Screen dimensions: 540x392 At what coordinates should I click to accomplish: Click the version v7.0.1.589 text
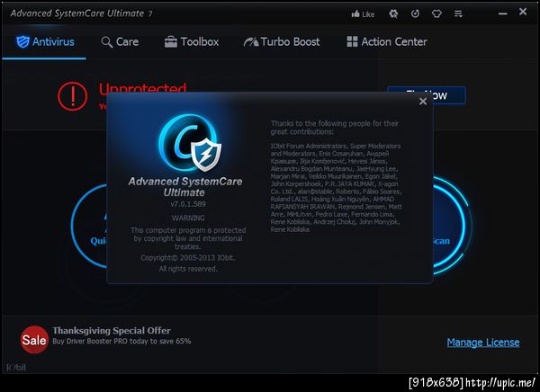pyautogui.click(x=188, y=204)
